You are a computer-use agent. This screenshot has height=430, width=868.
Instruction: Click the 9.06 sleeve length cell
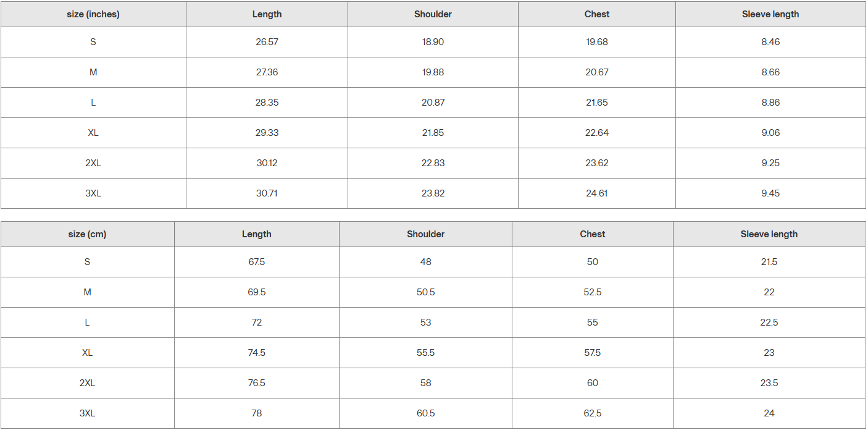point(770,133)
